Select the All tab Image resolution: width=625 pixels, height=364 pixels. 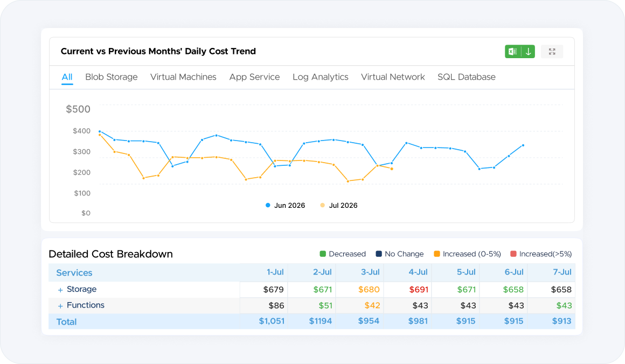[x=67, y=77]
